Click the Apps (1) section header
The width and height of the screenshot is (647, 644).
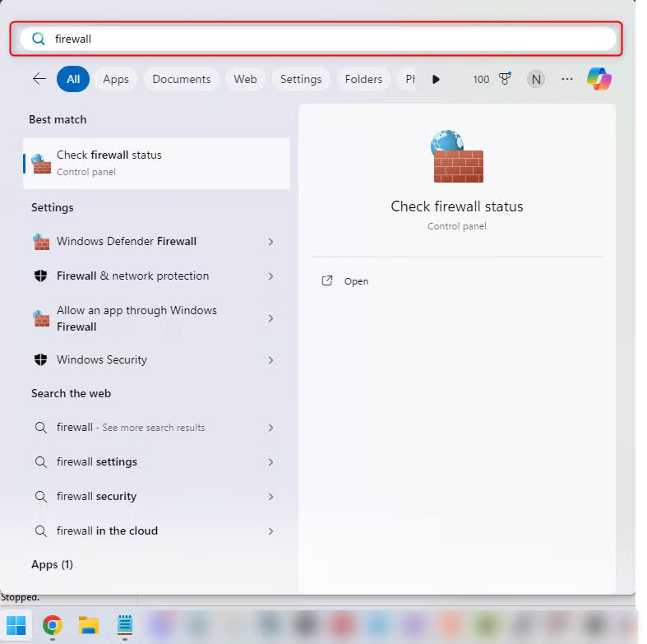click(x=53, y=564)
